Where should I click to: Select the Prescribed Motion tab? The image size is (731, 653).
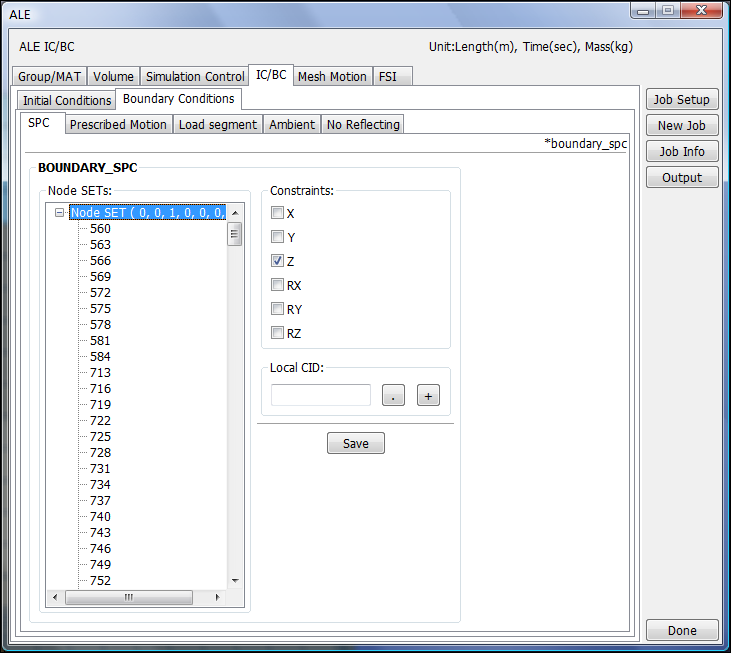(x=118, y=125)
